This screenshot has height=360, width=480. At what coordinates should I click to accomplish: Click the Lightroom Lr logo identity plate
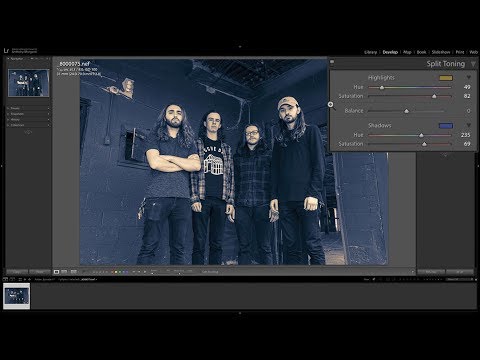pos(6,51)
